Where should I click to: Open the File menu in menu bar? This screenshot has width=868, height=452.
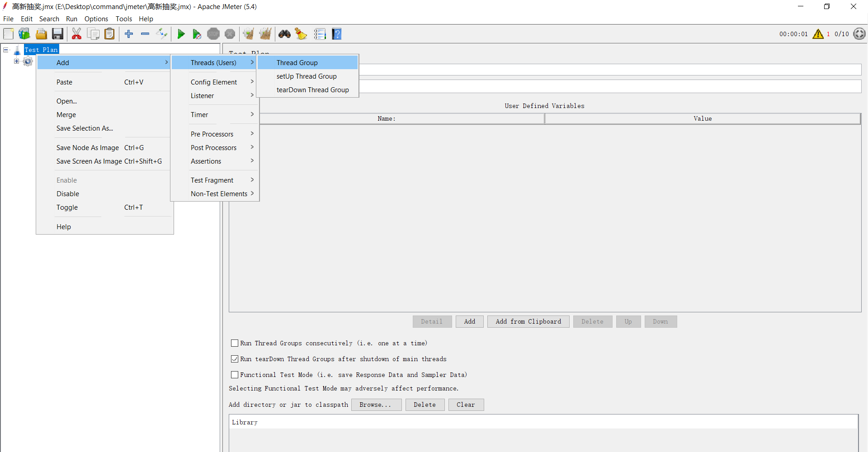(x=9, y=19)
